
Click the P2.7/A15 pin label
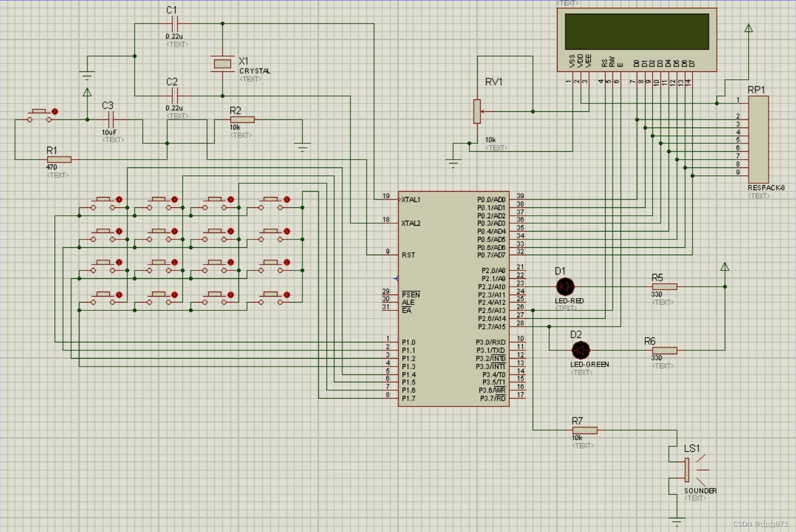492,327
